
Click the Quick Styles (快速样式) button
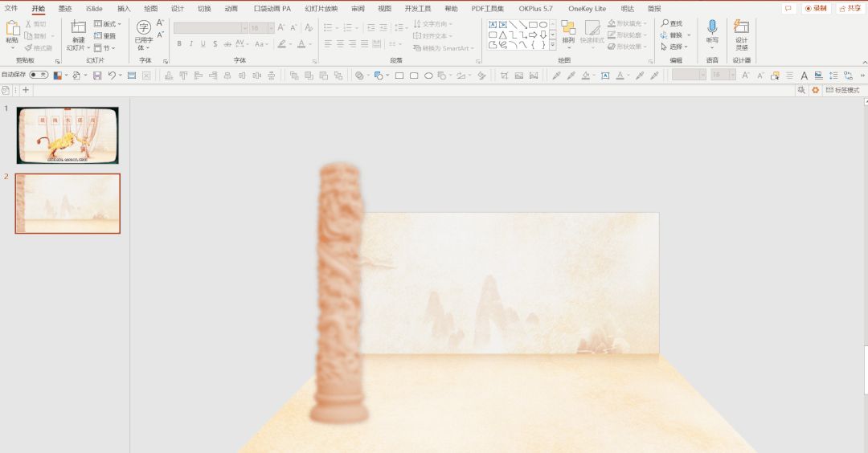pyautogui.click(x=592, y=33)
